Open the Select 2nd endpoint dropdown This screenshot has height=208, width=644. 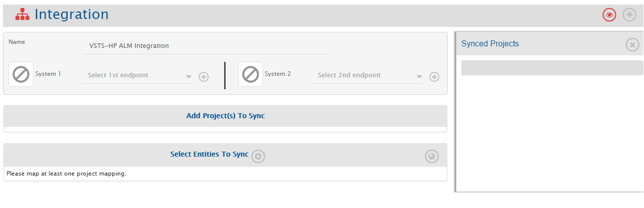pos(362,75)
